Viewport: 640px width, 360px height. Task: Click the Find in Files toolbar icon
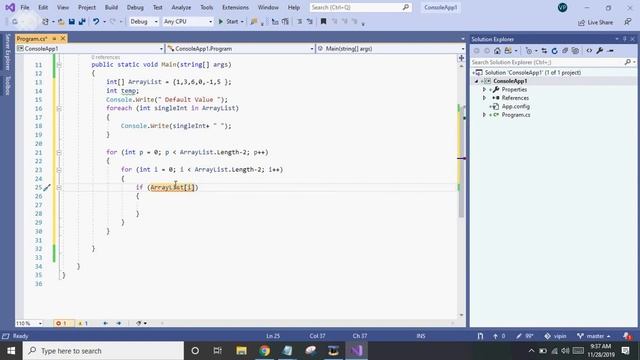pos(254,22)
